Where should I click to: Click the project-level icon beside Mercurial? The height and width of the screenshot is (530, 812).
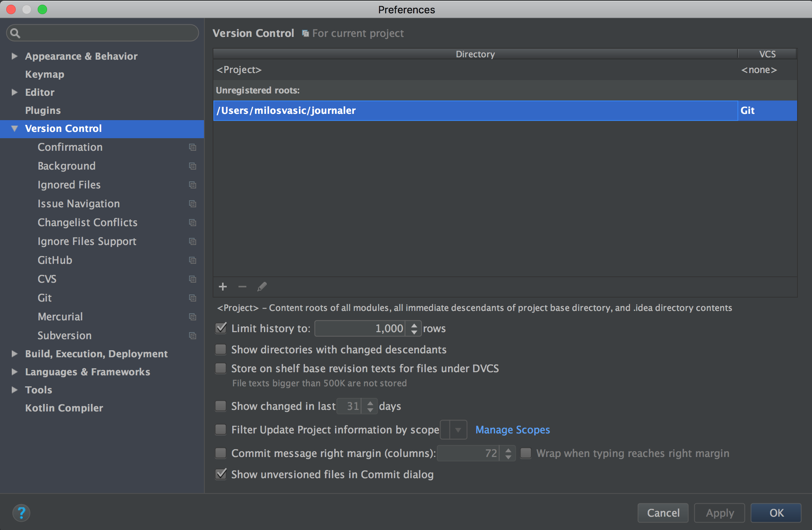click(x=193, y=317)
